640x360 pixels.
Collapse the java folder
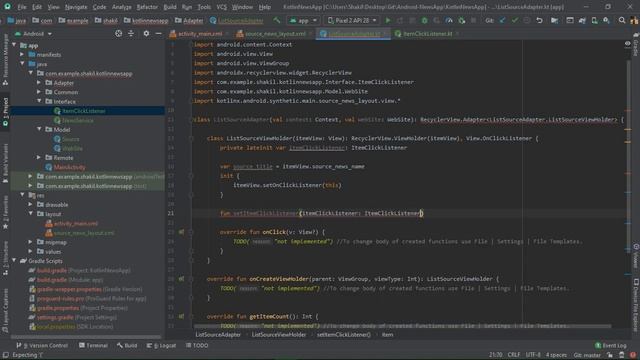click(22, 64)
